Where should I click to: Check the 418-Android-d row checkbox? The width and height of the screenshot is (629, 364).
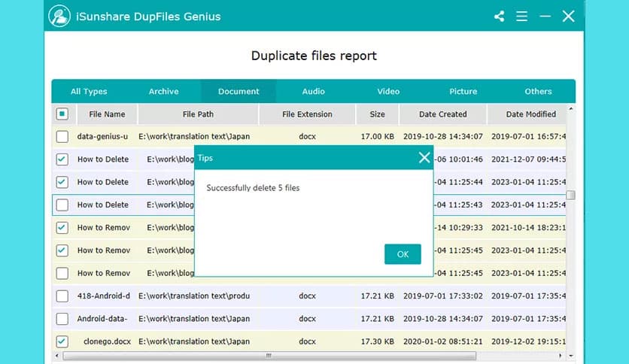click(x=62, y=296)
